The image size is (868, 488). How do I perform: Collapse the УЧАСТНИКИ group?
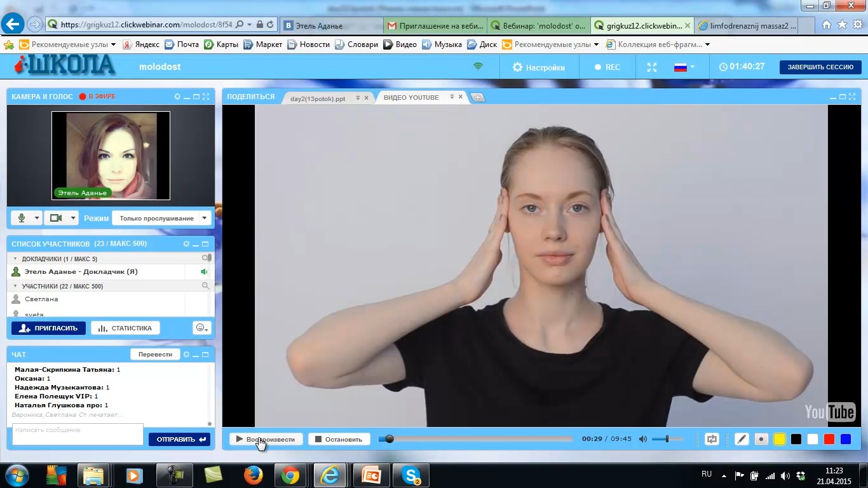coord(15,287)
